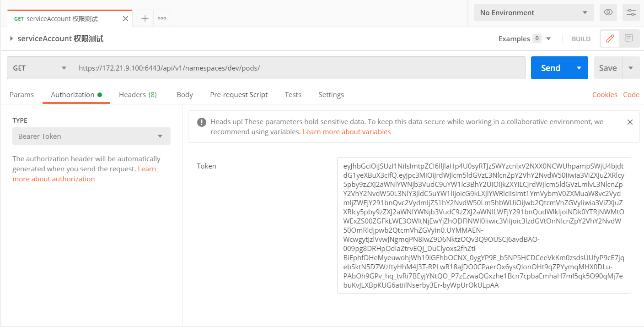
Task: Expand Save button dropdown arrow
Action: [631, 68]
